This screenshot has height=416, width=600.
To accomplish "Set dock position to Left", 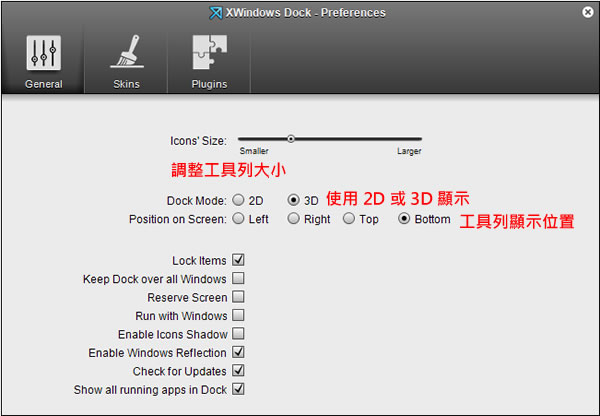I will [x=238, y=219].
